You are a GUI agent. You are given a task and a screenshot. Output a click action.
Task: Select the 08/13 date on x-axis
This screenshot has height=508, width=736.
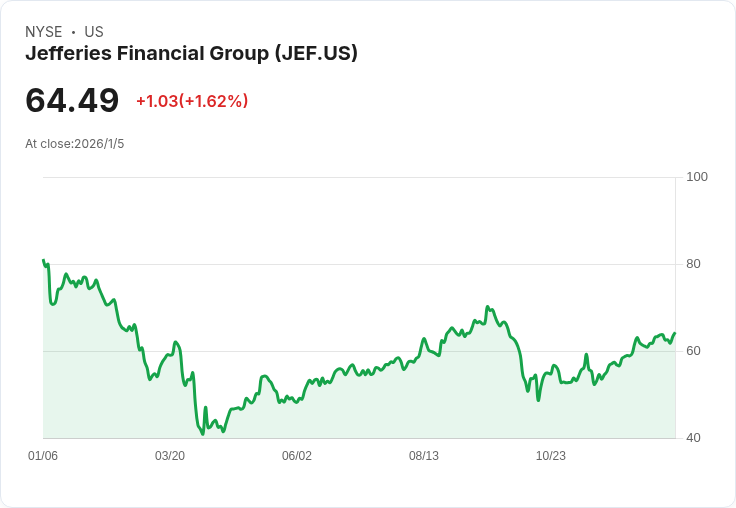(x=424, y=456)
